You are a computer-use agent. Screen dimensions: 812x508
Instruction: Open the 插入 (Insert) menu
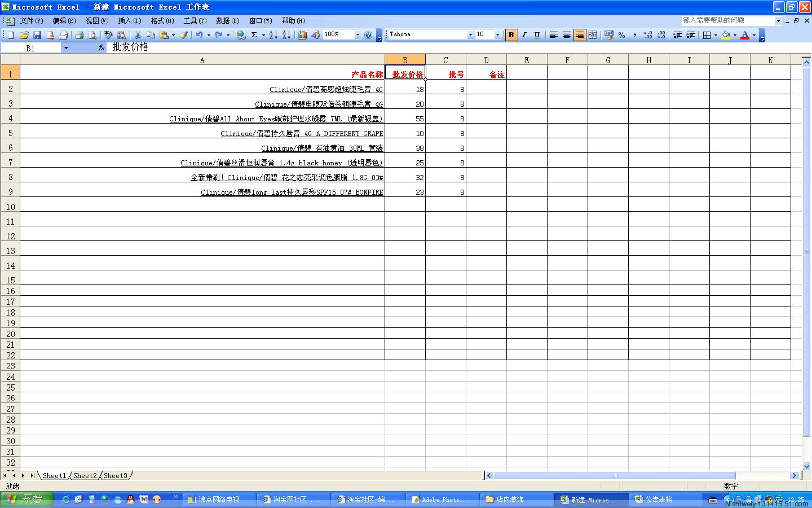point(129,21)
